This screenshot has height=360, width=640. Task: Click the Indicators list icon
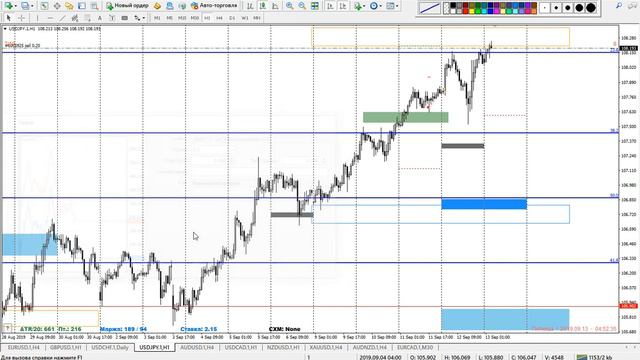[358, 6]
